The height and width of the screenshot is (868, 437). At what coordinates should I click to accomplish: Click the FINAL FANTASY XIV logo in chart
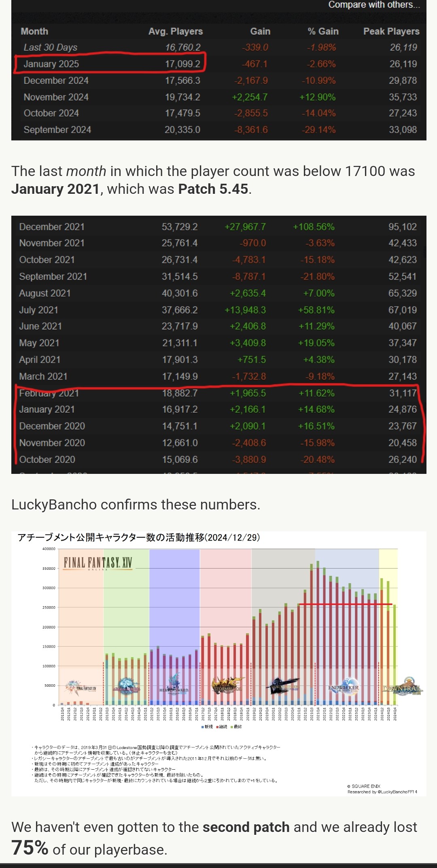point(98,563)
